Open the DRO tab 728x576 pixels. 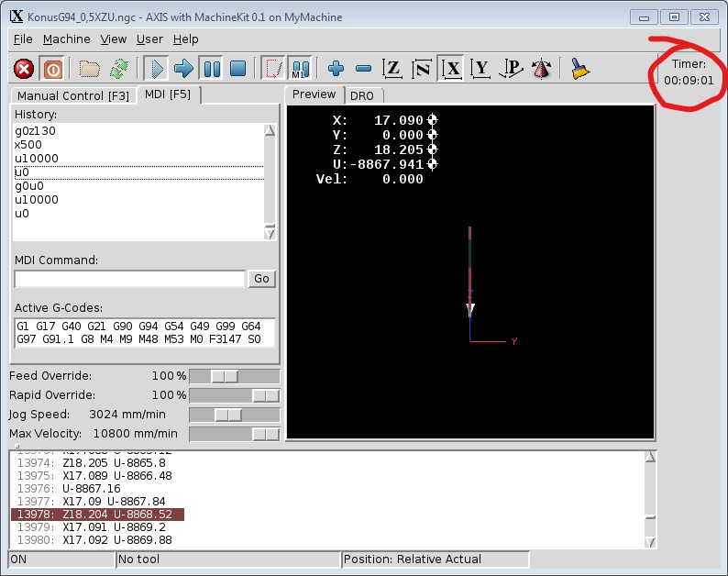tap(363, 95)
